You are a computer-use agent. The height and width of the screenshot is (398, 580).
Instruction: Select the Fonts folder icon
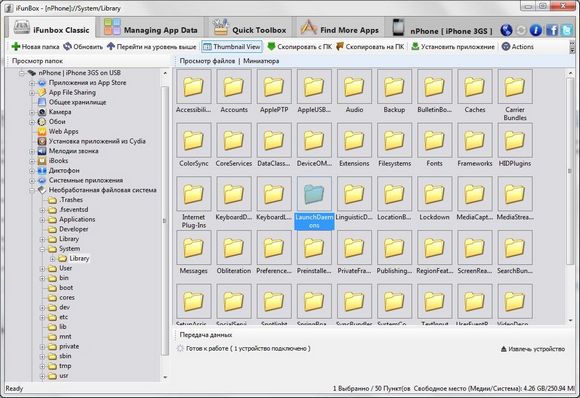(434, 140)
